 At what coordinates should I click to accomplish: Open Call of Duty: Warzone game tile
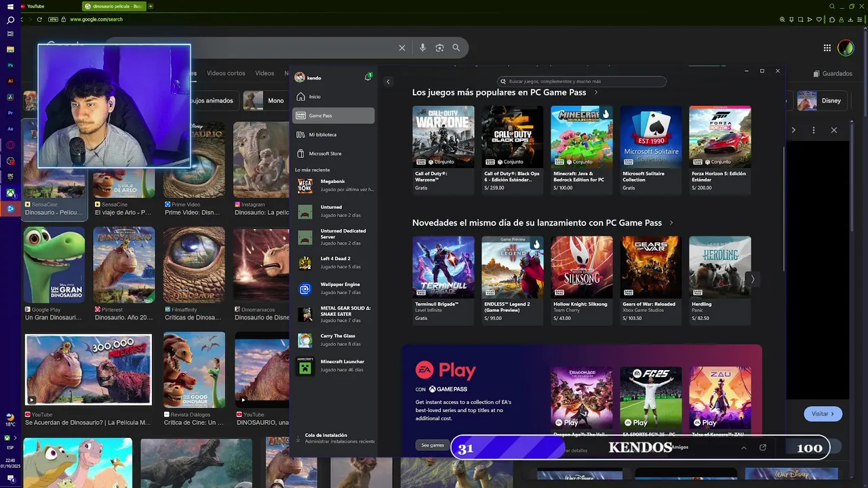click(x=443, y=149)
